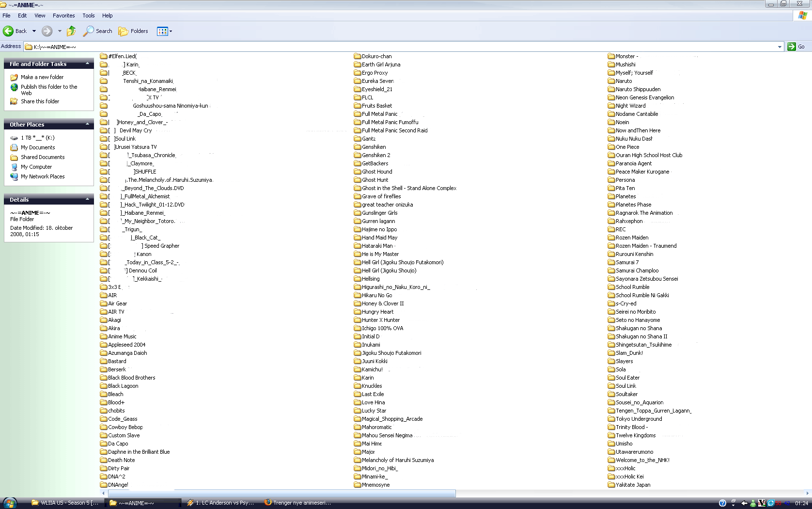Switch to LC Anderson vs Psy taskbar item
This screenshot has height=509, width=812.
220,503
